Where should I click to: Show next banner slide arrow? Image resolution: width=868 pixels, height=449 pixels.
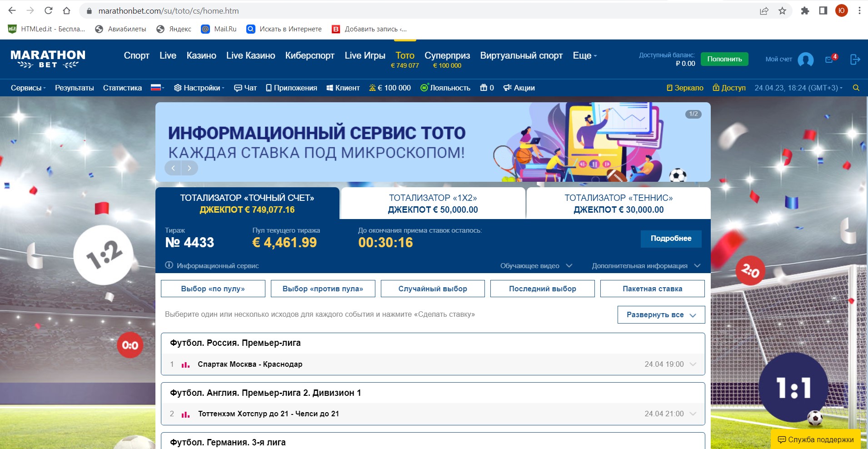click(x=190, y=168)
